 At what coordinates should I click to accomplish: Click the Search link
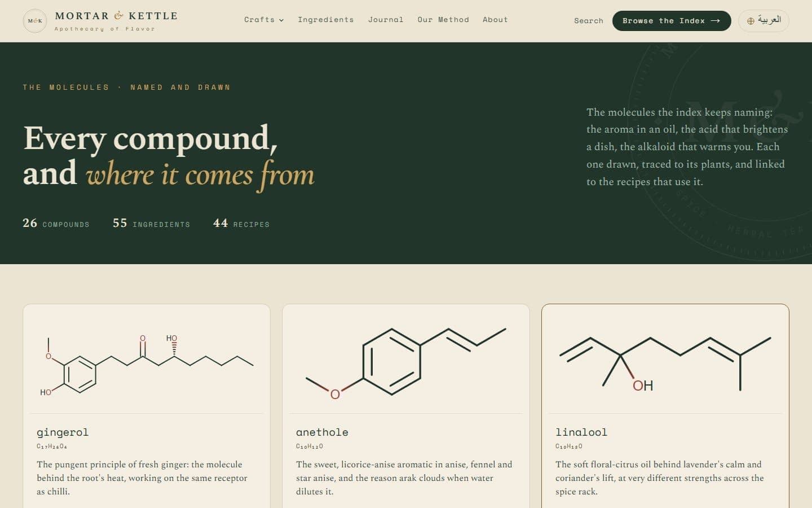coord(589,21)
